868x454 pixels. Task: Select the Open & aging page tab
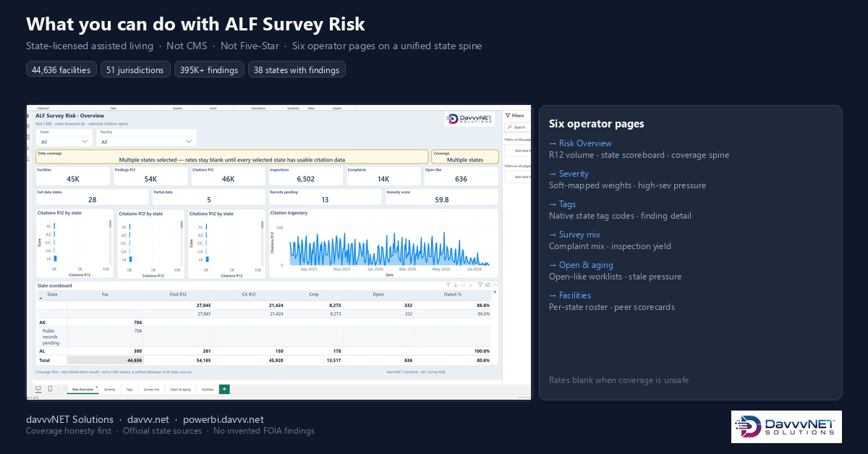pos(180,390)
